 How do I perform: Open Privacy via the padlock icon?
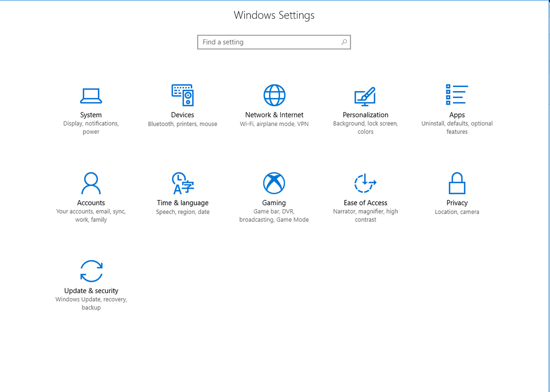[x=457, y=183]
